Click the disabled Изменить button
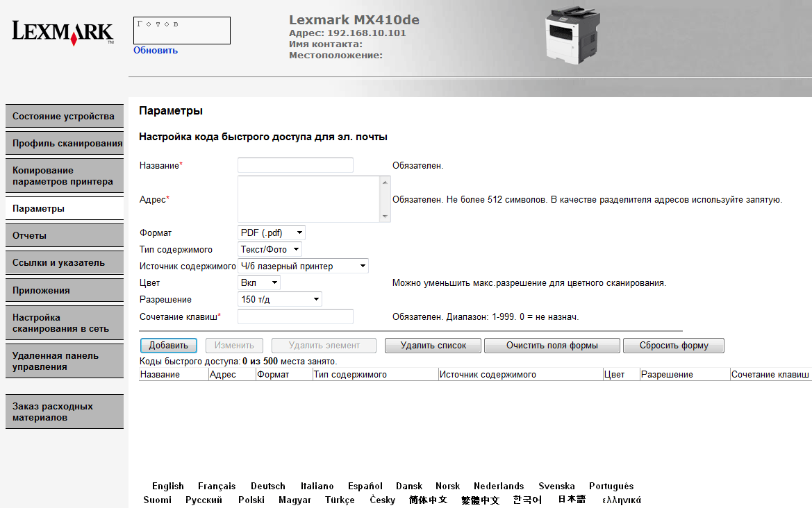The image size is (812, 508). pyautogui.click(x=234, y=345)
